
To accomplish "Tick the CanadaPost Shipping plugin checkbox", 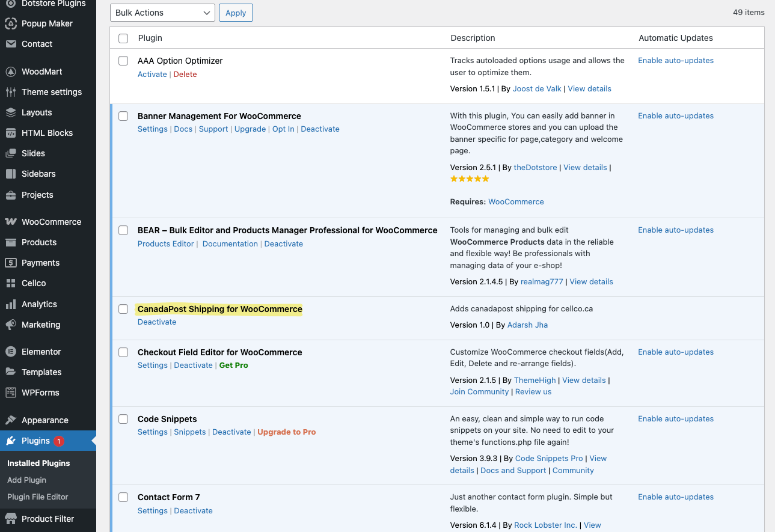I will tap(123, 309).
